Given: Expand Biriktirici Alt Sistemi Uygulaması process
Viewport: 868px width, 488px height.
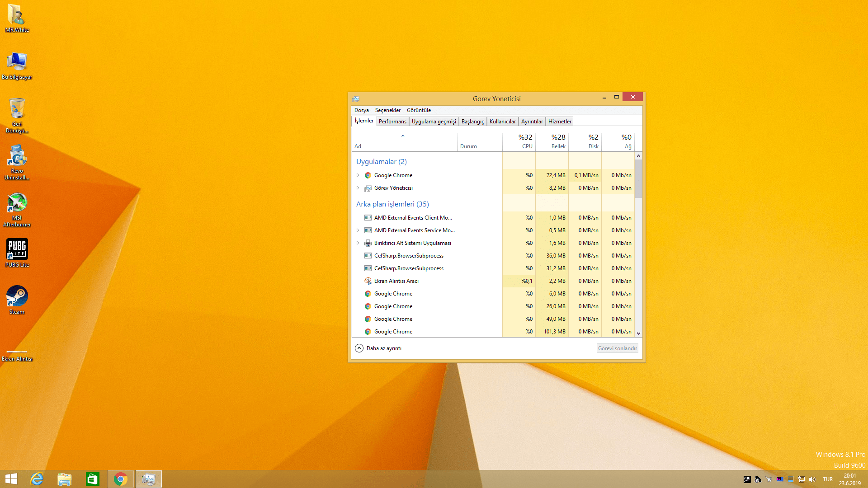Looking at the screenshot, I should click(358, 243).
